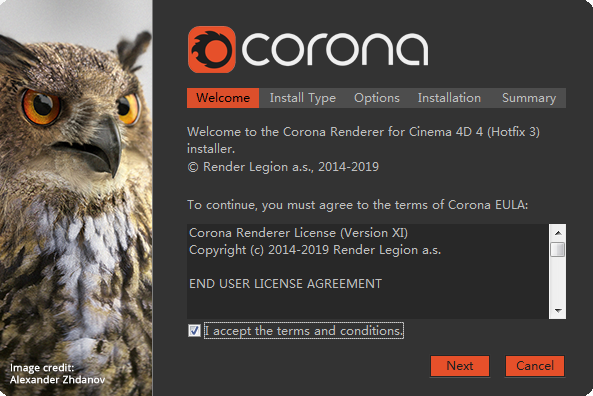Select the Welcome tab
593x396 pixels.
[223, 98]
